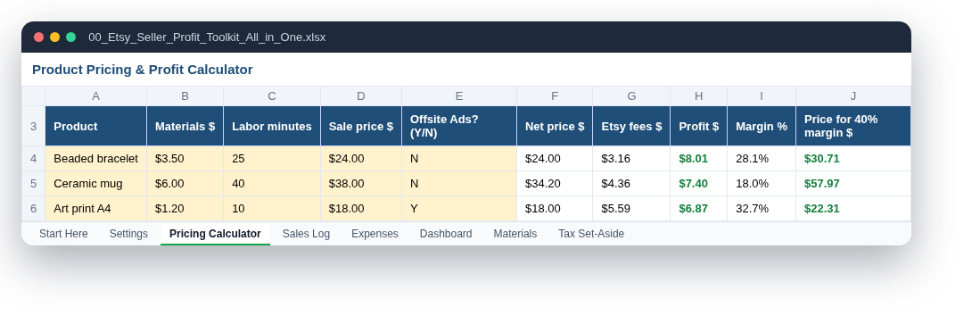Click the Labor minutes header cell
This screenshot has width=980, height=332.
tap(272, 127)
